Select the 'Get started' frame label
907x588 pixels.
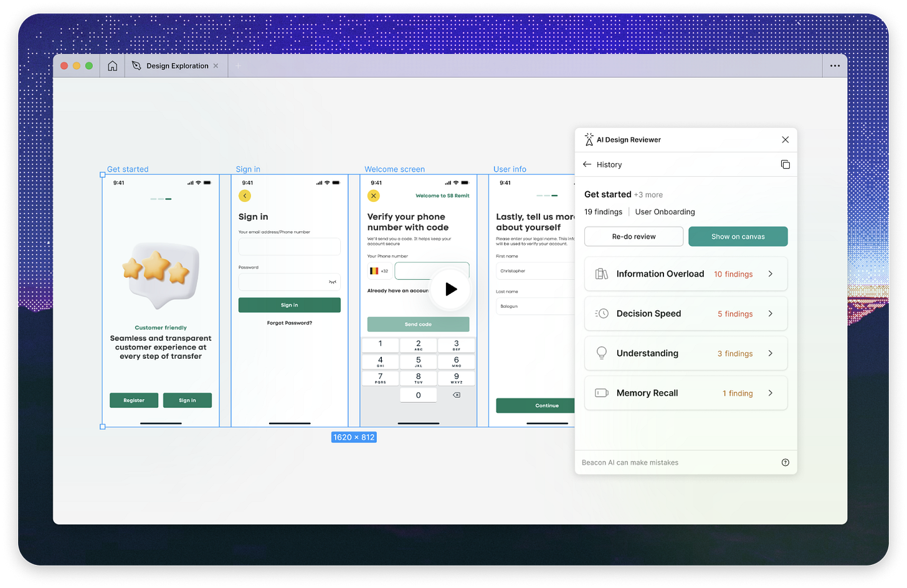(128, 169)
